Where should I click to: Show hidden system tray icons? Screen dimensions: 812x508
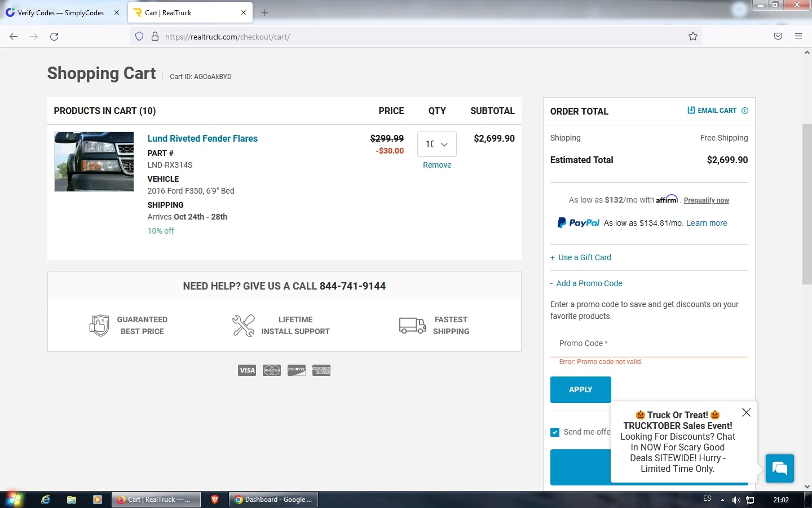[x=722, y=500]
